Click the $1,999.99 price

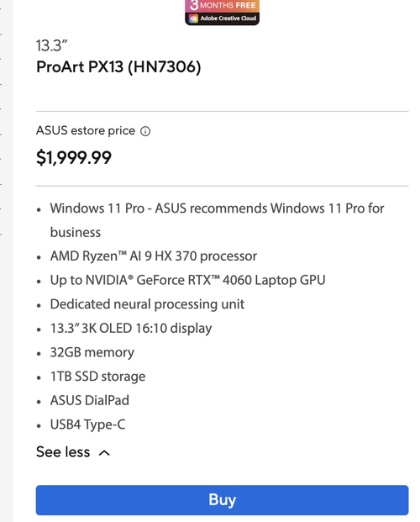coord(74,157)
